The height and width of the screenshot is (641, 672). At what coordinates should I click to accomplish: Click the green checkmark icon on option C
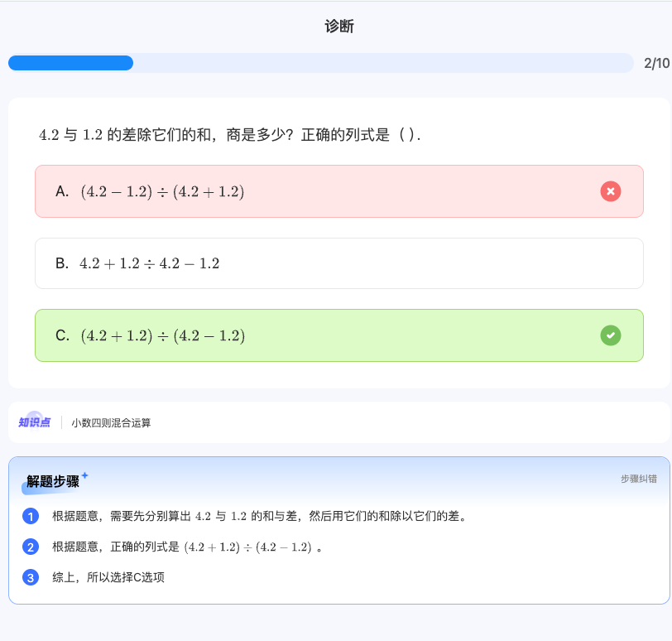pos(611,335)
